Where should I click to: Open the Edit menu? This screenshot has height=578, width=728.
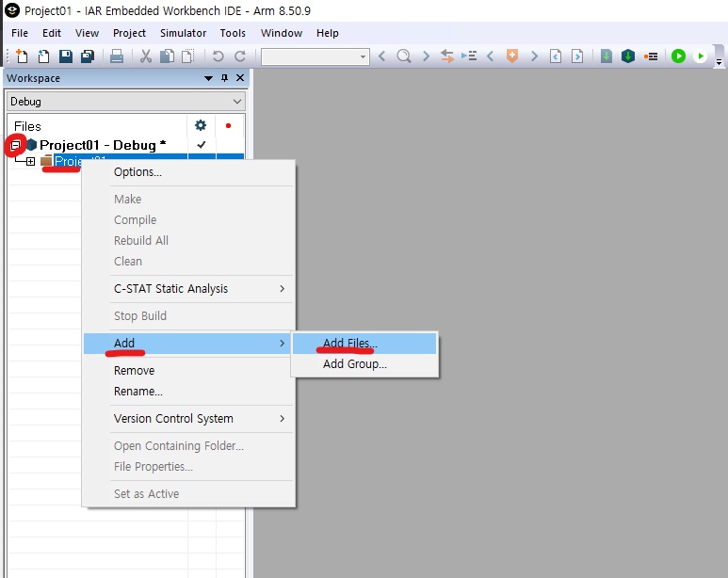[x=52, y=33]
